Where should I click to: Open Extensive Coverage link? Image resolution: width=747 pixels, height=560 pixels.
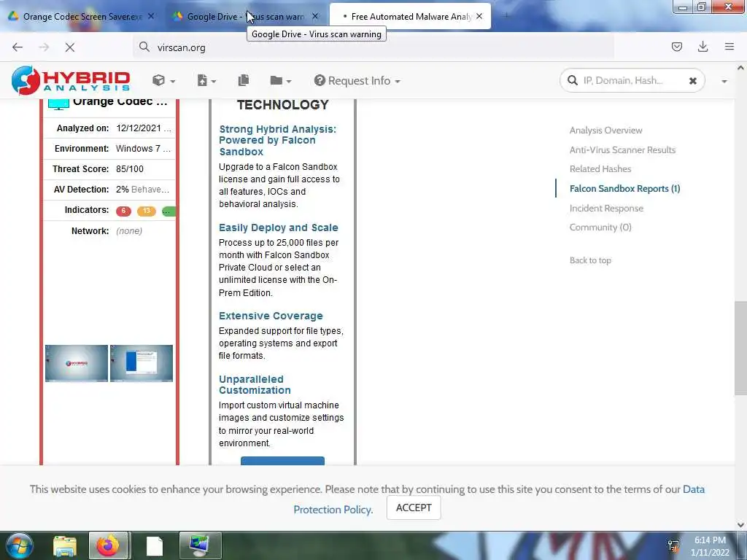(x=271, y=316)
